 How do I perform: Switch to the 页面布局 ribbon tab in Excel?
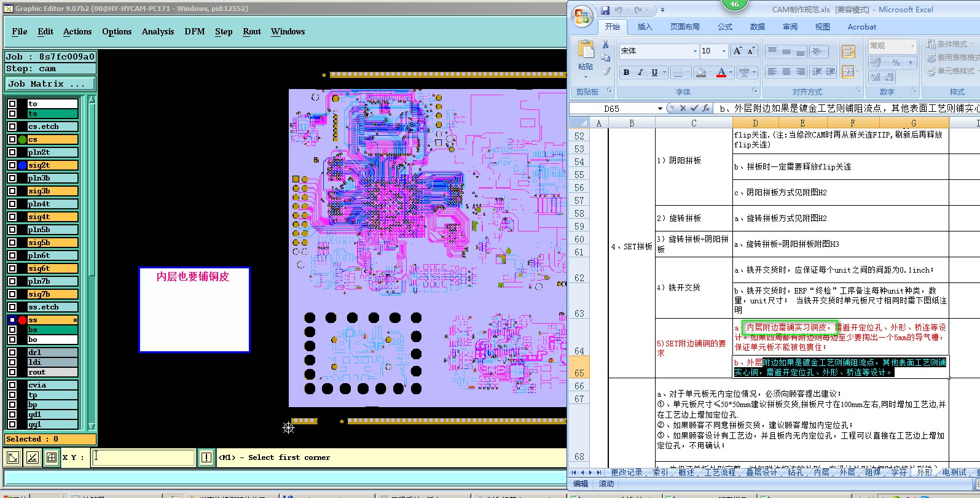pos(685,27)
